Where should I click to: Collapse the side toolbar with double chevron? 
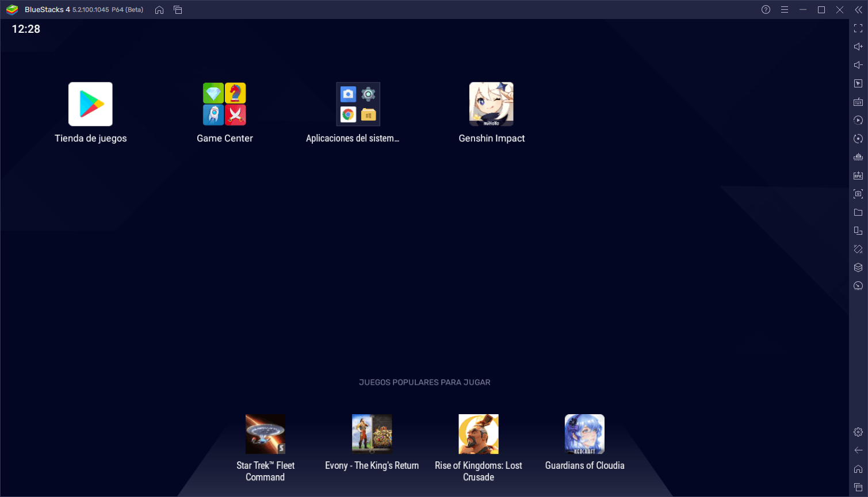(858, 10)
